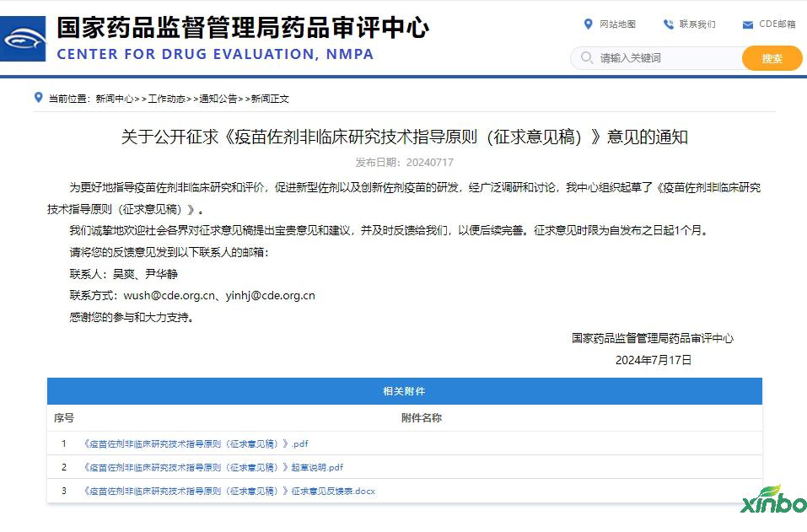Click 新闻正文 in the breadcrumb
Viewport: 807px width, 532px height.
pos(270,99)
